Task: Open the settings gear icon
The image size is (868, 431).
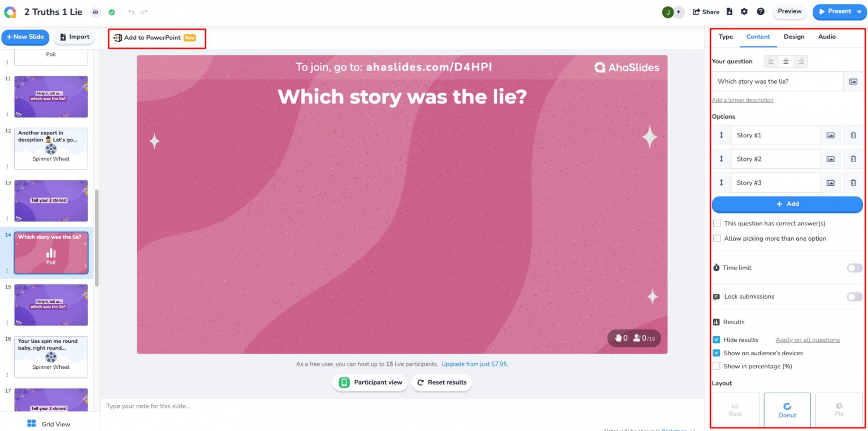Action: [744, 12]
